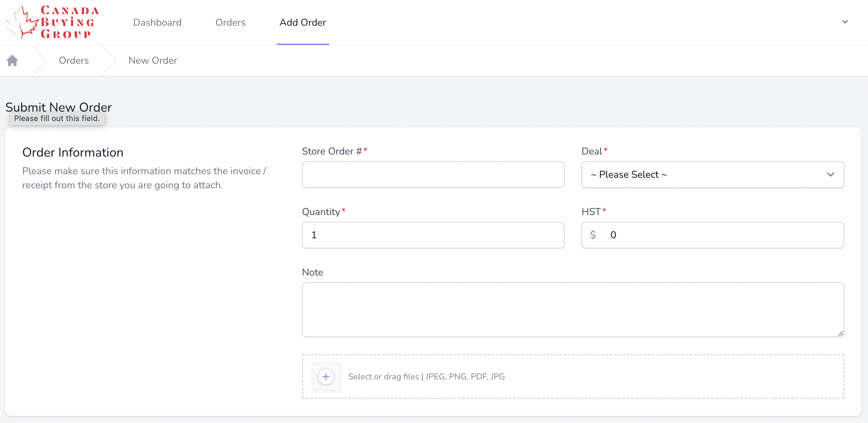Click the home breadcrumb icon

(x=12, y=61)
